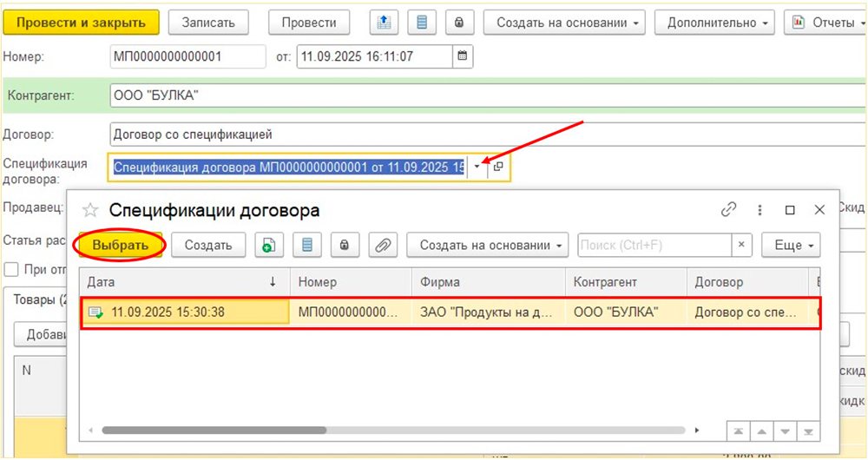Open the calendar picker beside the date field

point(463,57)
